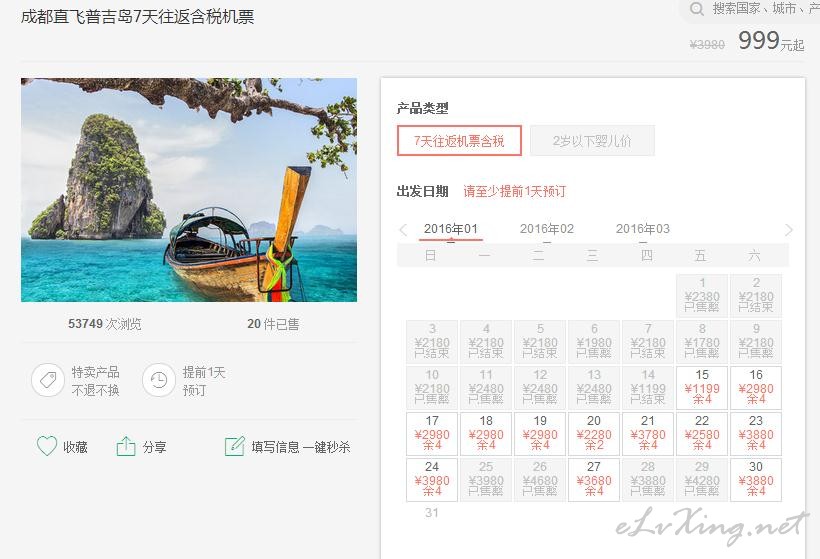Click the 提前1天 预订 label
This screenshot has width=820, height=559.
click(204, 381)
